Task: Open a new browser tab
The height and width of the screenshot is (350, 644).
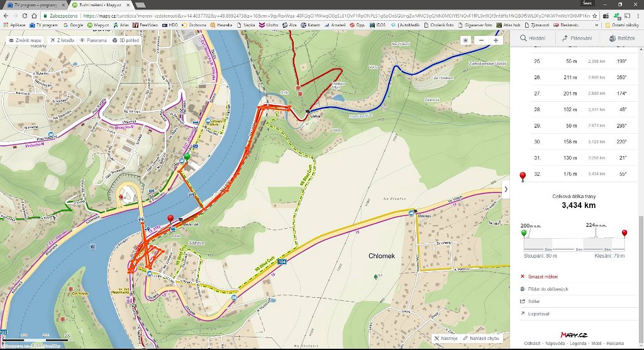Action: (140, 5)
